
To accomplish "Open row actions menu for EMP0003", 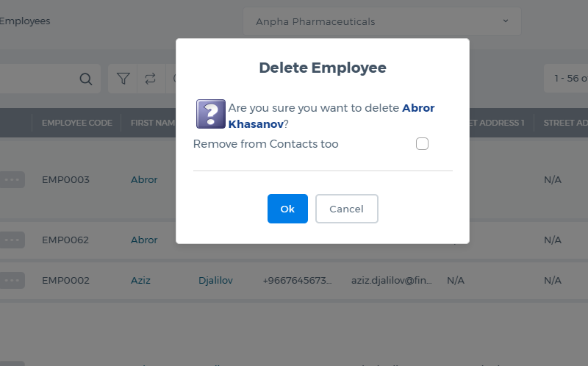I will [x=12, y=179].
